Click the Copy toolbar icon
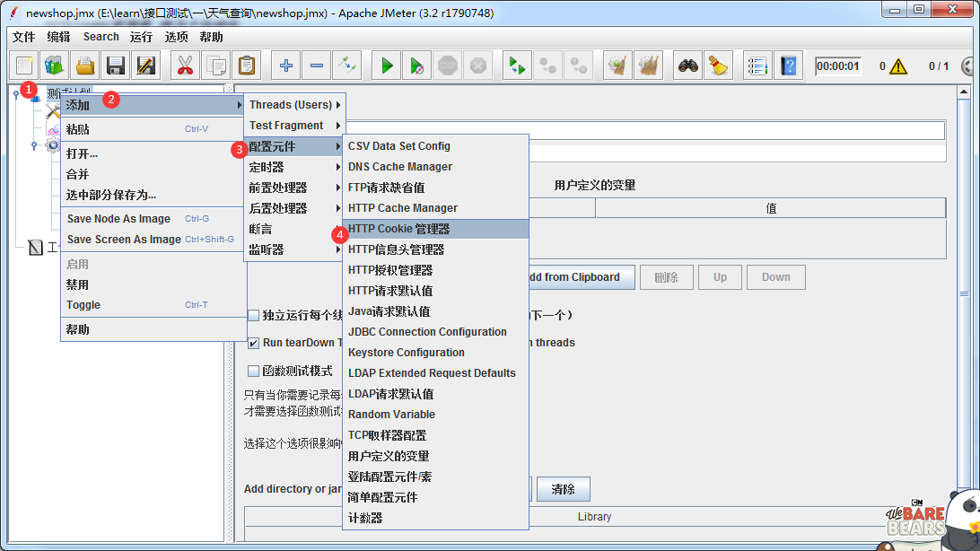980x551 pixels. pyautogui.click(x=216, y=66)
